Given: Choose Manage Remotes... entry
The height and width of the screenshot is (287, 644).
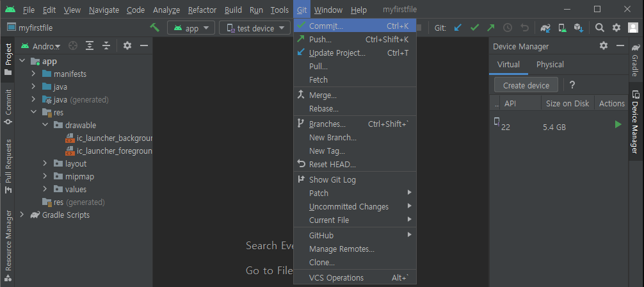Looking at the screenshot, I should (x=355, y=249).
